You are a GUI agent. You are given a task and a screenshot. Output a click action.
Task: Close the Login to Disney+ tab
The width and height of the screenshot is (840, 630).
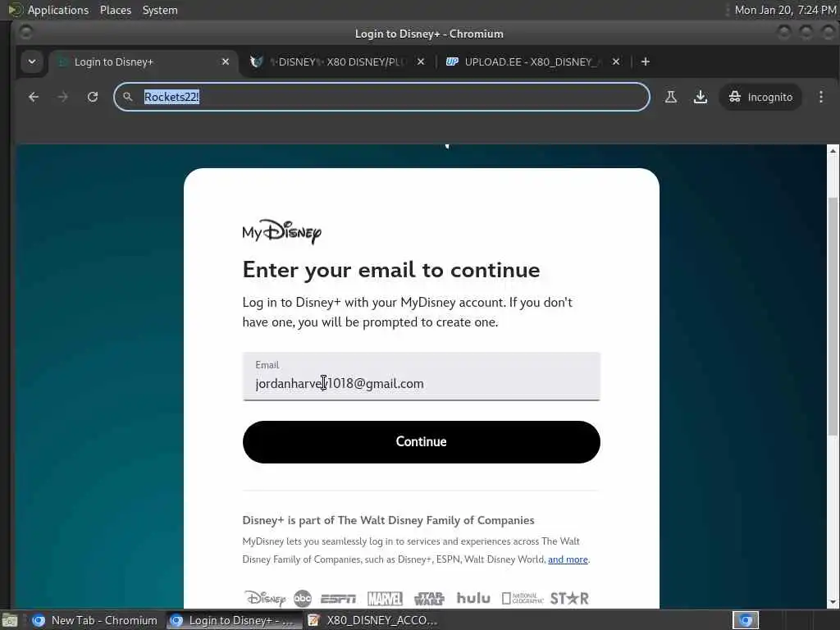(x=226, y=62)
